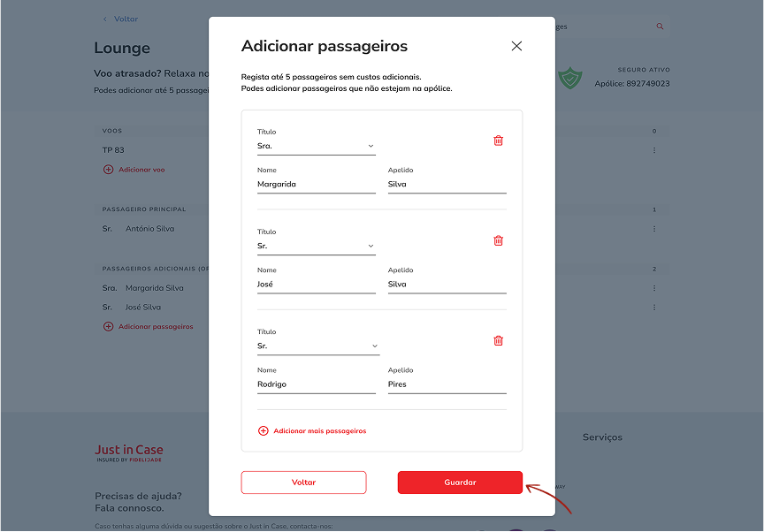This screenshot has width=764, height=532.
Task: Change the Título selection for Rodrigo
Action: pos(317,346)
